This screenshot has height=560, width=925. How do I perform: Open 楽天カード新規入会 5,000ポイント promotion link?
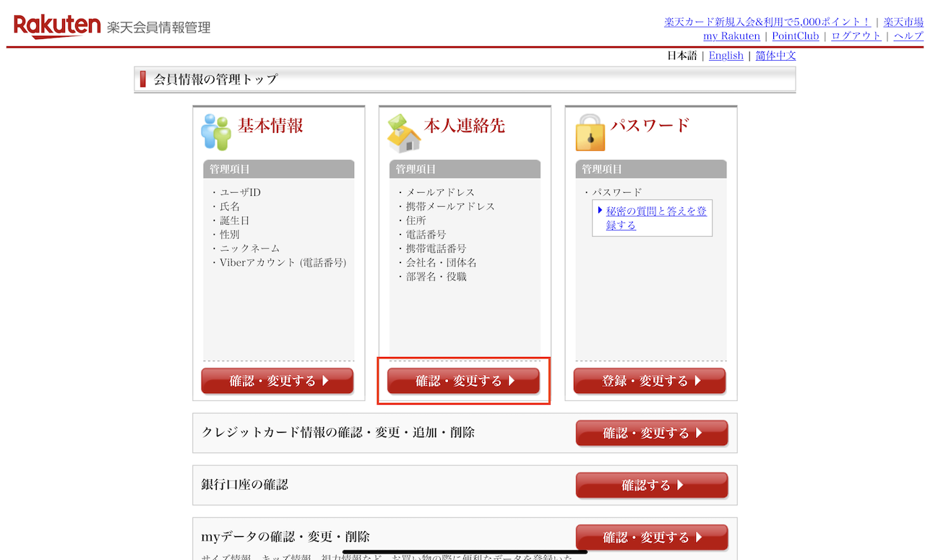tap(767, 22)
